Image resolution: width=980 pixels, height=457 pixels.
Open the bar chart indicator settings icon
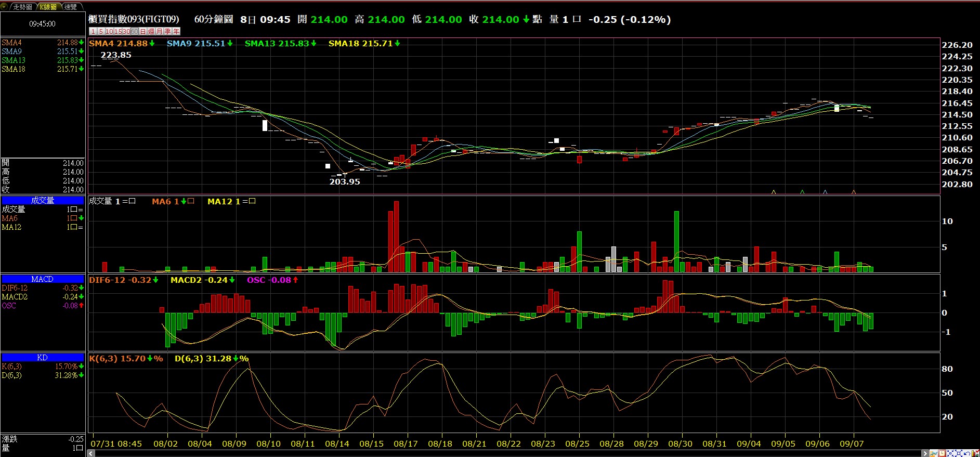click(x=975, y=453)
